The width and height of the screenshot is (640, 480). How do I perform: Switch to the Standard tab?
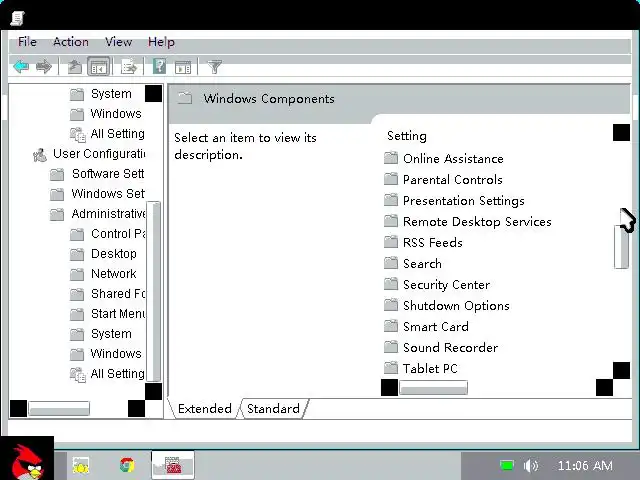(x=273, y=409)
